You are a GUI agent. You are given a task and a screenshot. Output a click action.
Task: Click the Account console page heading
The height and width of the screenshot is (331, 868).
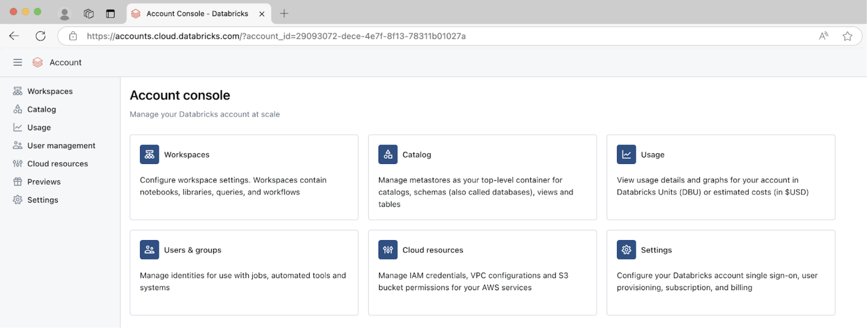click(x=180, y=95)
